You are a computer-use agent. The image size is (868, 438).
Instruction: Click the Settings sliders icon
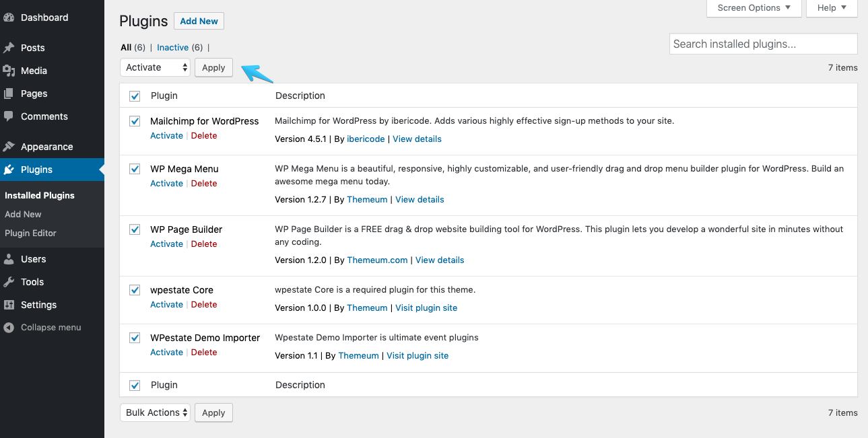pyautogui.click(x=9, y=305)
